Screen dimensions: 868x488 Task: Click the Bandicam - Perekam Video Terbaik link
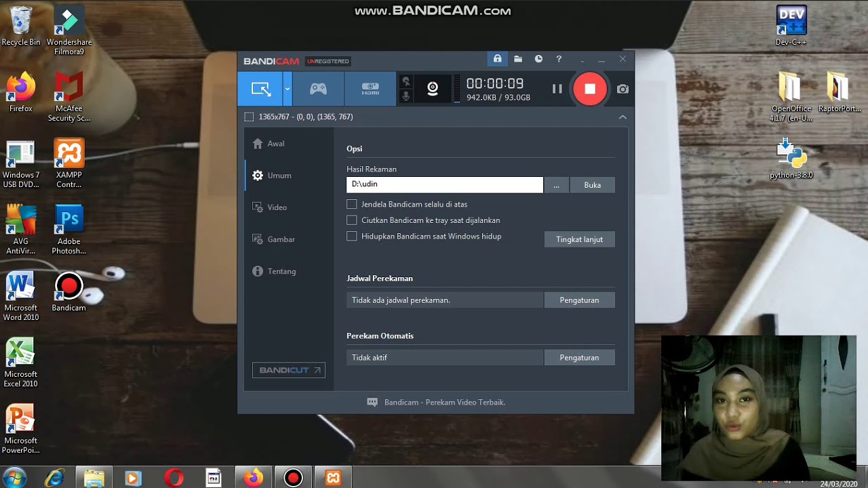click(445, 402)
